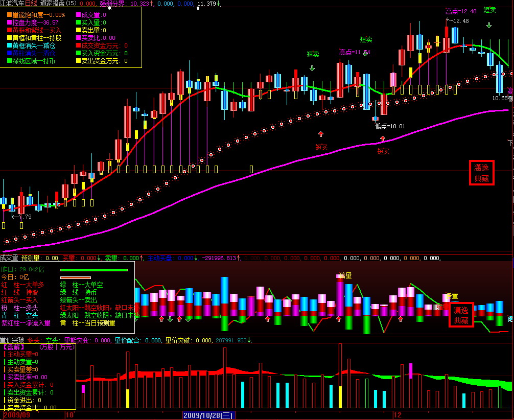Click the orange swatch beside 量能饱和度
This screenshot has height=420, width=514.
[x=9, y=15]
